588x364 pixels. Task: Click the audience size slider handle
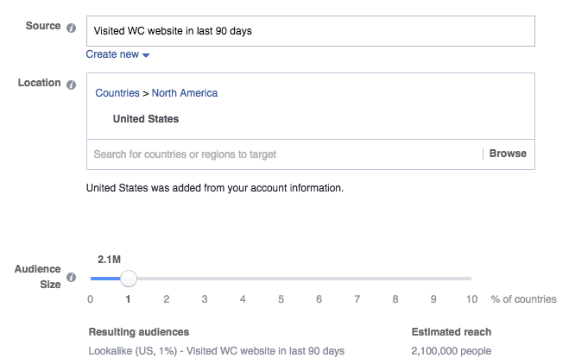click(x=128, y=279)
